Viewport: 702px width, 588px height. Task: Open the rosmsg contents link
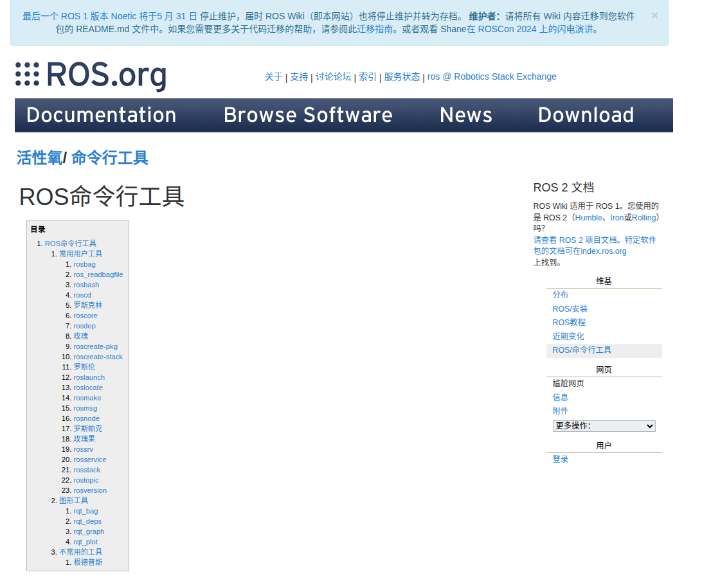tap(85, 408)
